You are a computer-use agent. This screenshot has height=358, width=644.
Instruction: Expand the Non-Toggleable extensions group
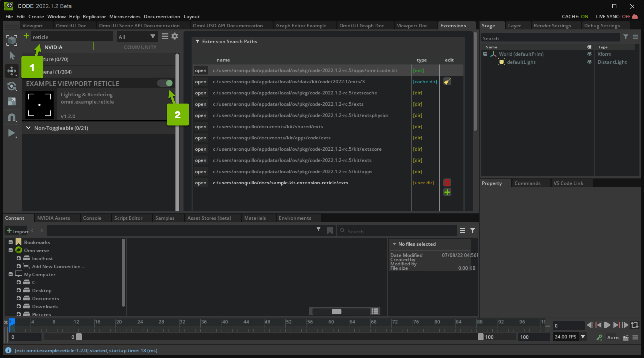click(x=28, y=128)
